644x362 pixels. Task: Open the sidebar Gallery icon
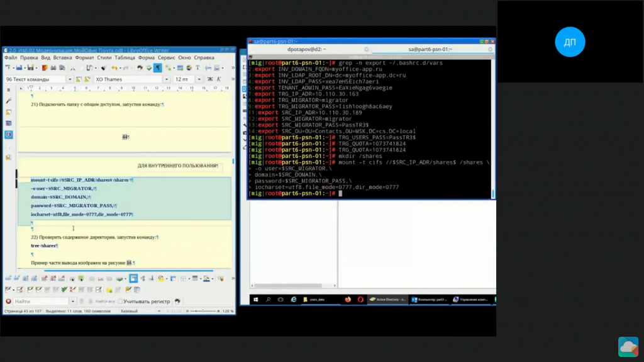coord(9,123)
